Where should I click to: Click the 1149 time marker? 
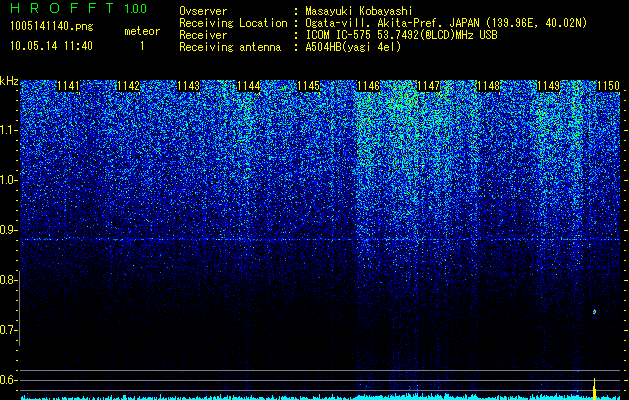point(548,86)
